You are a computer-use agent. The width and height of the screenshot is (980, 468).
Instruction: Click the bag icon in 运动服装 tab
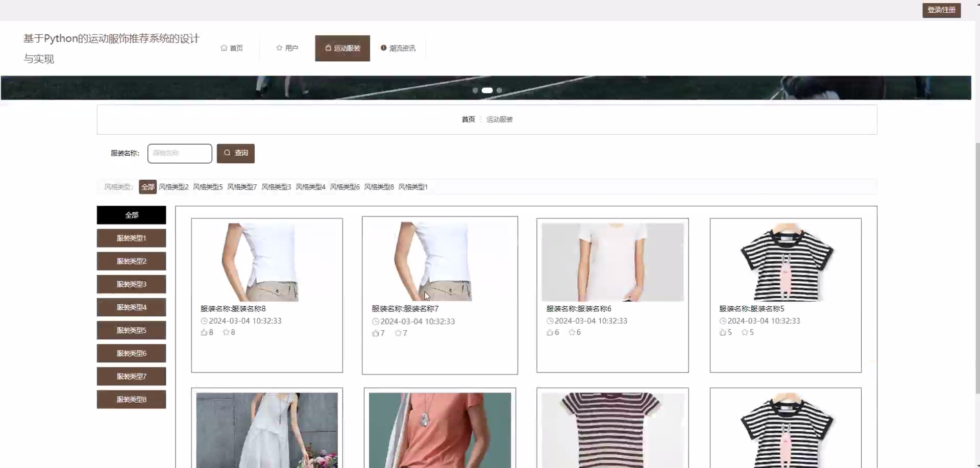[328, 48]
